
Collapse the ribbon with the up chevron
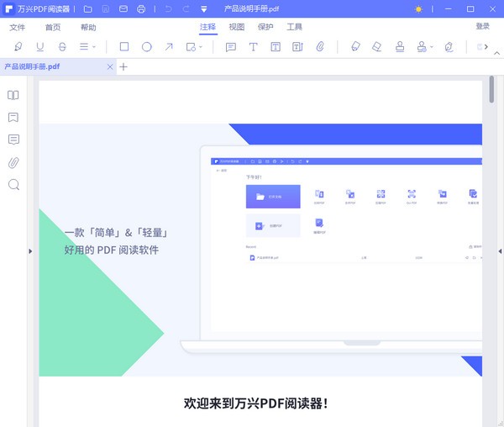[497, 54]
